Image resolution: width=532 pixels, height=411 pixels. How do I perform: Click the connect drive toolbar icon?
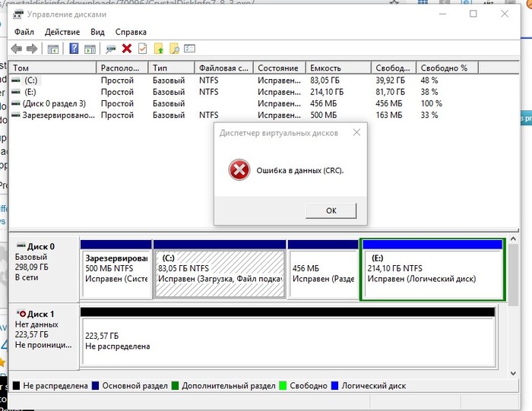click(110, 49)
